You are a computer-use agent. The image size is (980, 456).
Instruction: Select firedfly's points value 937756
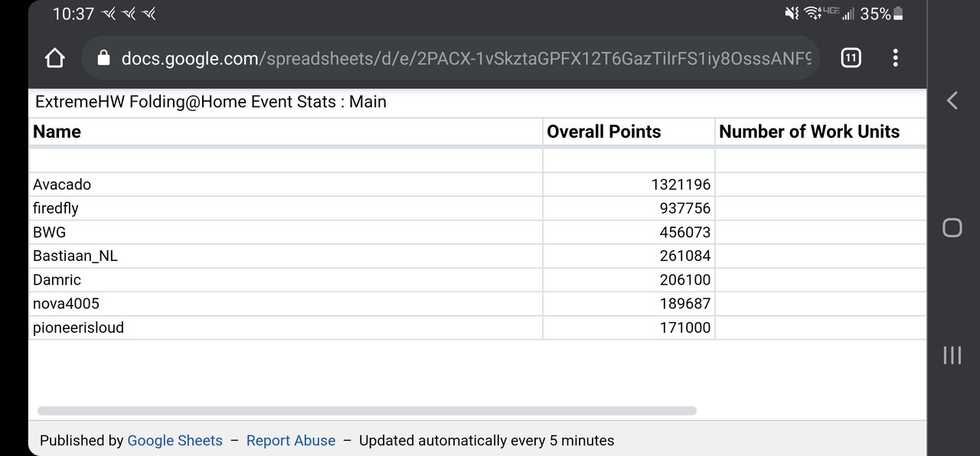pyautogui.click(x=686, y=207)
